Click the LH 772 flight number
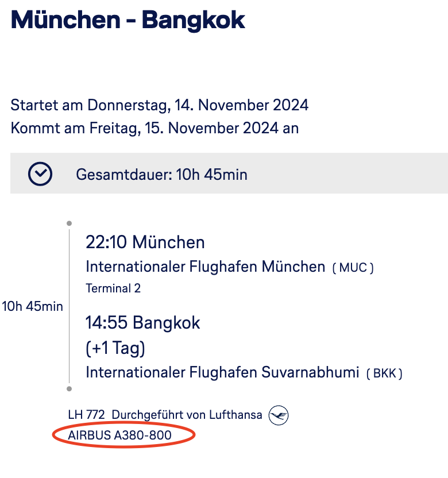 [86, 415]
